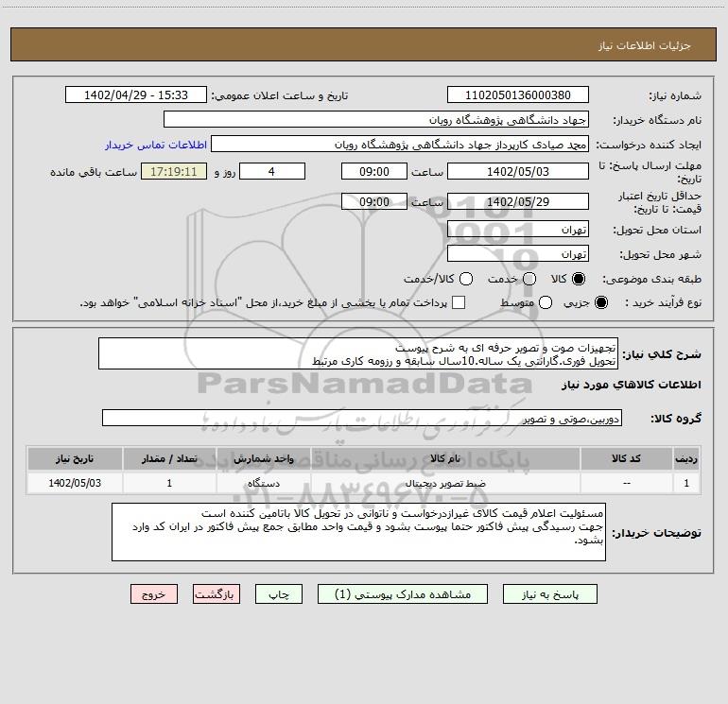Click the delivery city field تهران
Viewport: 728px width, 704px height.
[518, 254]
